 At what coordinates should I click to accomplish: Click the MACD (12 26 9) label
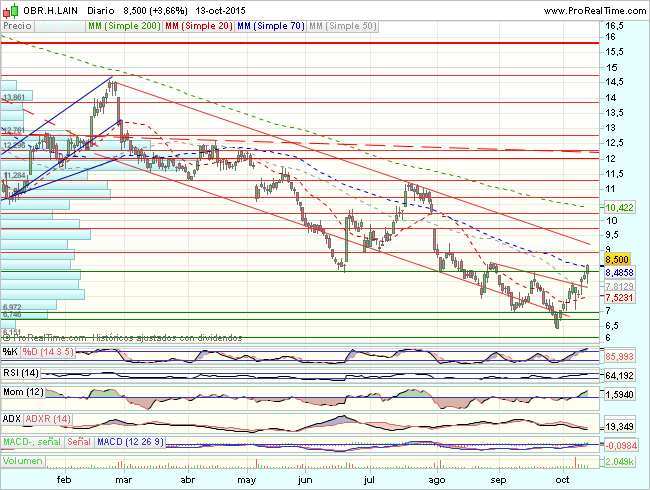click(128, 441)
